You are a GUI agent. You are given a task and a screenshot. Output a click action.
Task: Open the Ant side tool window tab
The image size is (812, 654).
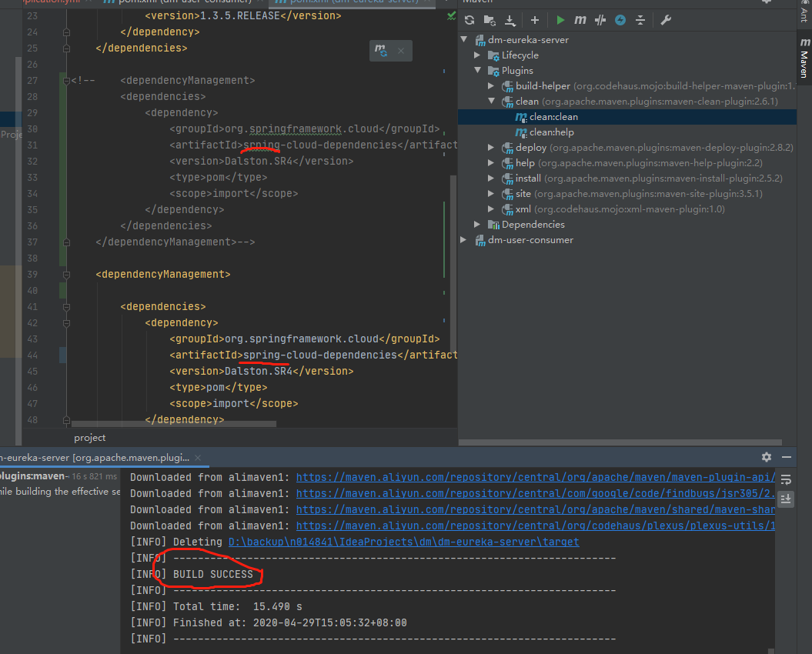pyautogui.click(x=804, y=12)
